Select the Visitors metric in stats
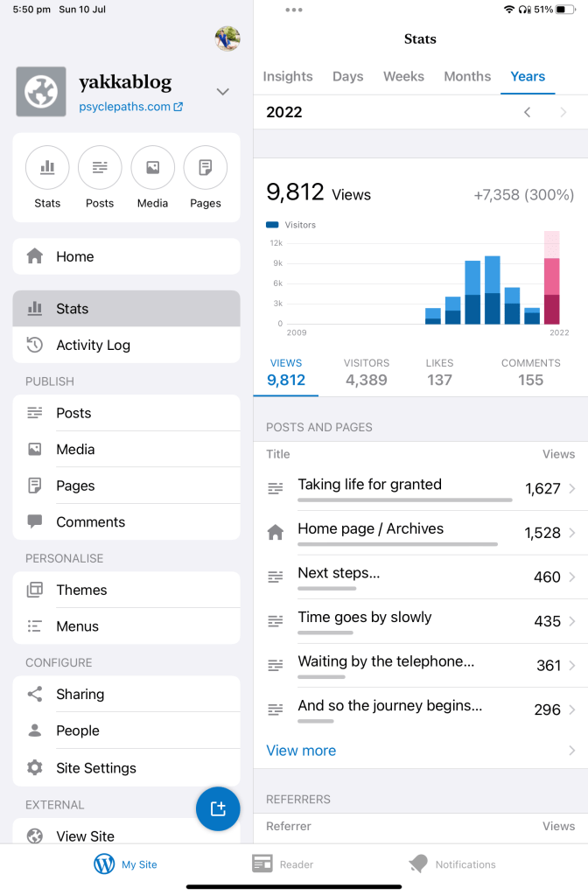The image size is (588, 895). pos(367,372)
